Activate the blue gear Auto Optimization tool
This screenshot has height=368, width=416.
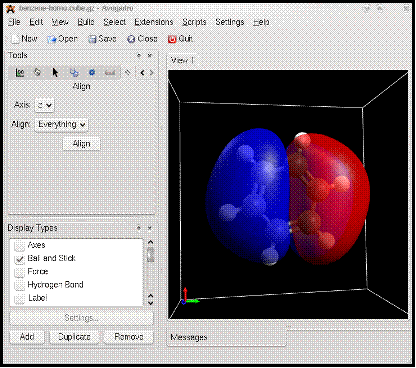tap(92, 72)
